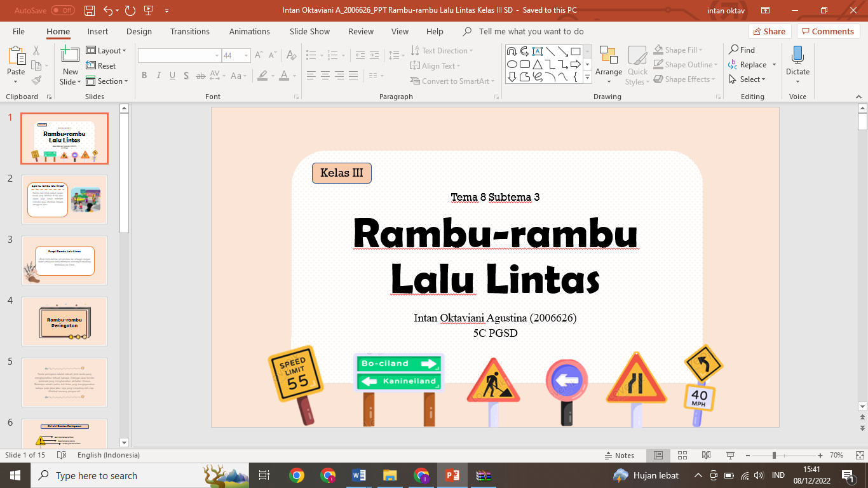Viewport: 868px width, 488px height.
Task: Open the Comments pane button
Action: (x=827, y=31)
